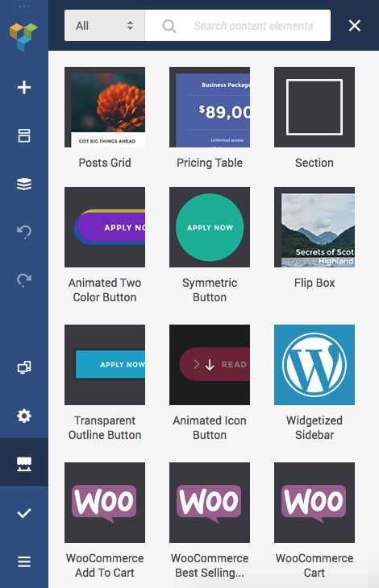This screenshot has width=379, height=588.
Task: Open the Hub store icon
Action: pyautogui.click(x=24, y=464)
